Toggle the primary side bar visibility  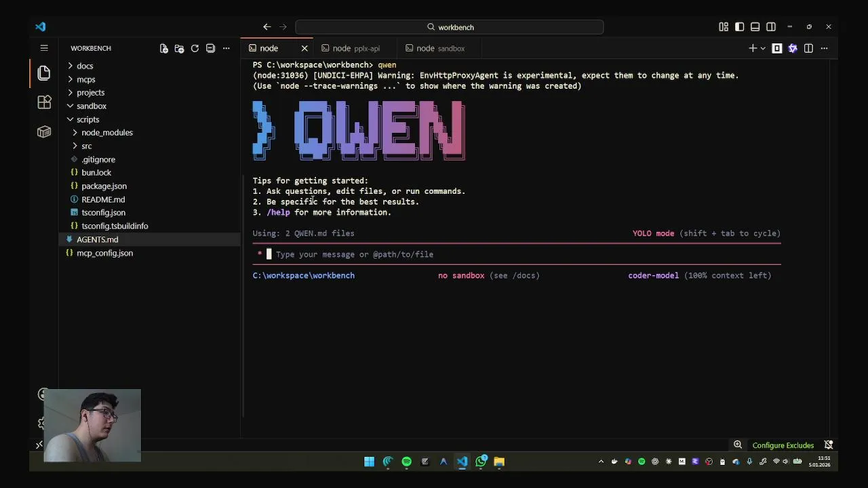[739, 27]
